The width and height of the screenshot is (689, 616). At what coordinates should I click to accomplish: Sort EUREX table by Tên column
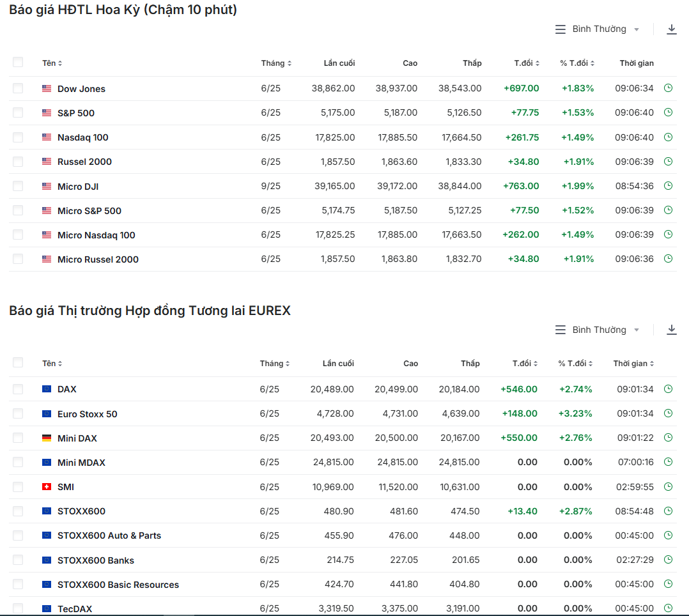point(52,364)
